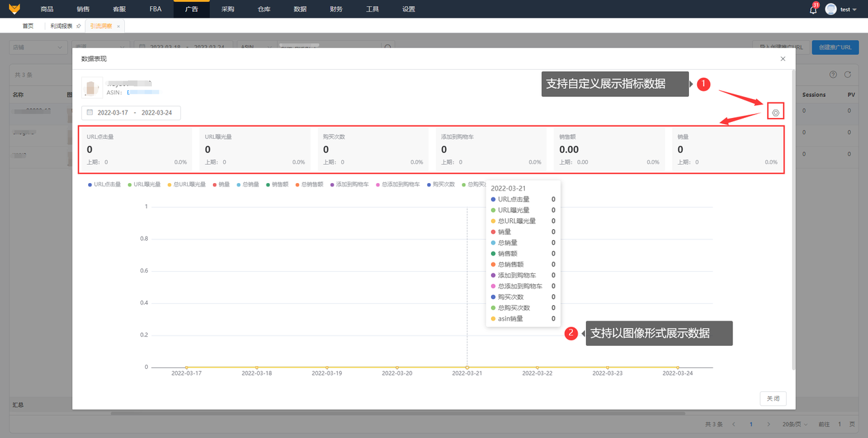Click the search magnifier icon in background filter
The image size is (868, 438).
coord(387,48)
